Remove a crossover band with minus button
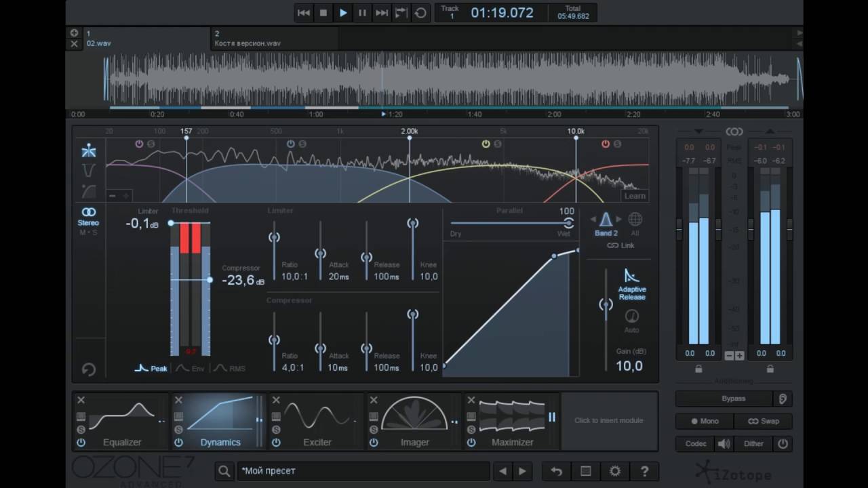This screenshot has width=868, height=488. pyautogui.click(x=113, y=196)
